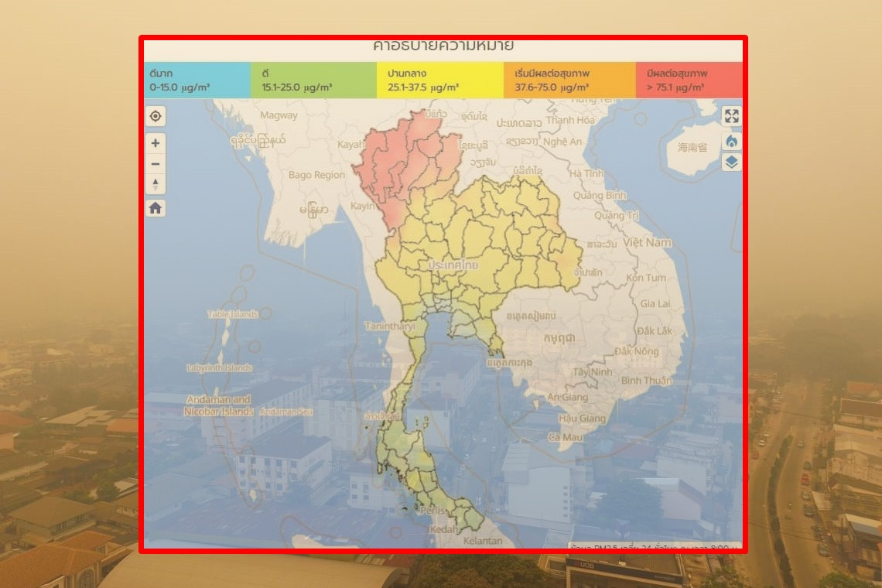Click the find my location button
882x588 pixels.
(x=156, y=116)
